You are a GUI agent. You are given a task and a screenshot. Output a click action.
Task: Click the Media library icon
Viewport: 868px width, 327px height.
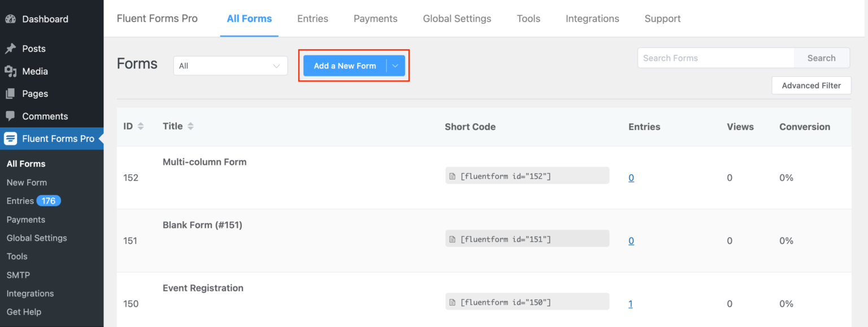pos(10,71)
